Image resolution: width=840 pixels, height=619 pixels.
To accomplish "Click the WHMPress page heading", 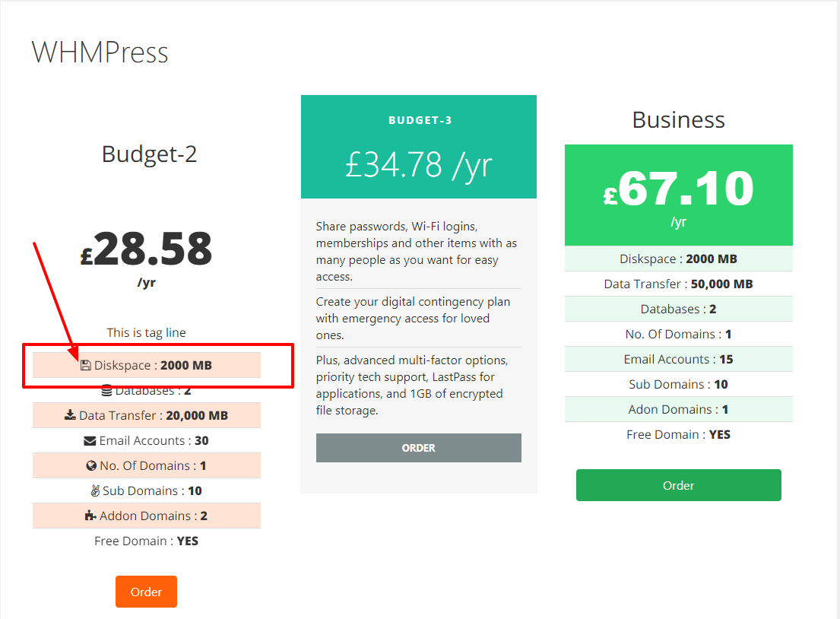I will coord(100,52).
